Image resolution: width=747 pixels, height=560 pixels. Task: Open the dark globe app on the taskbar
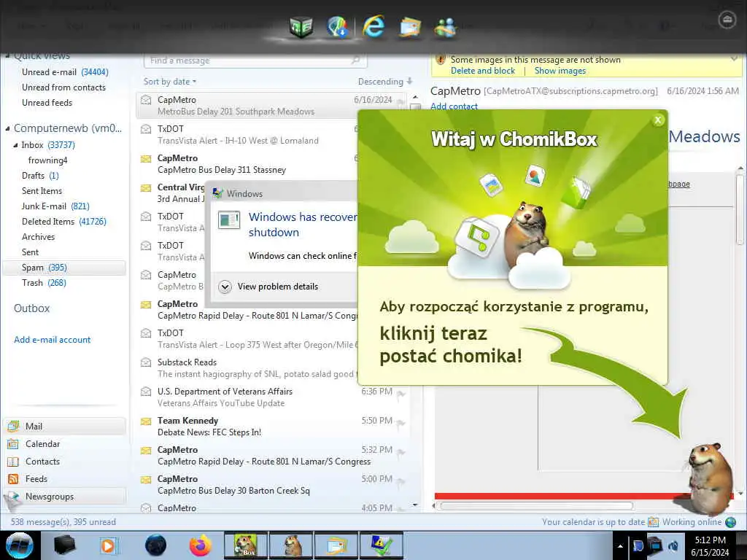(x=156, y=545)
